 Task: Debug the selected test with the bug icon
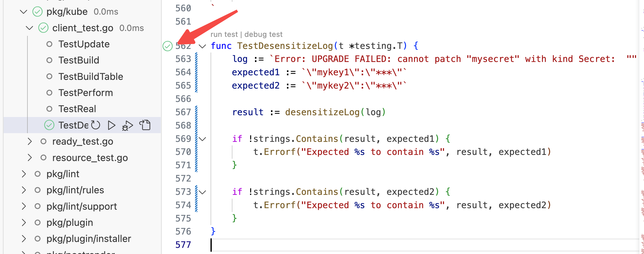(x=127, y=125)
